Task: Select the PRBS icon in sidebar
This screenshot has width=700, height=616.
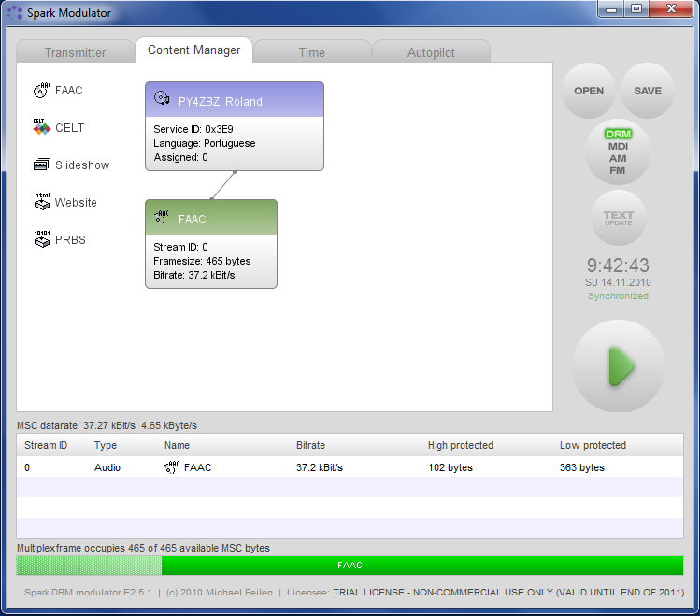Action: pos(42,238)
